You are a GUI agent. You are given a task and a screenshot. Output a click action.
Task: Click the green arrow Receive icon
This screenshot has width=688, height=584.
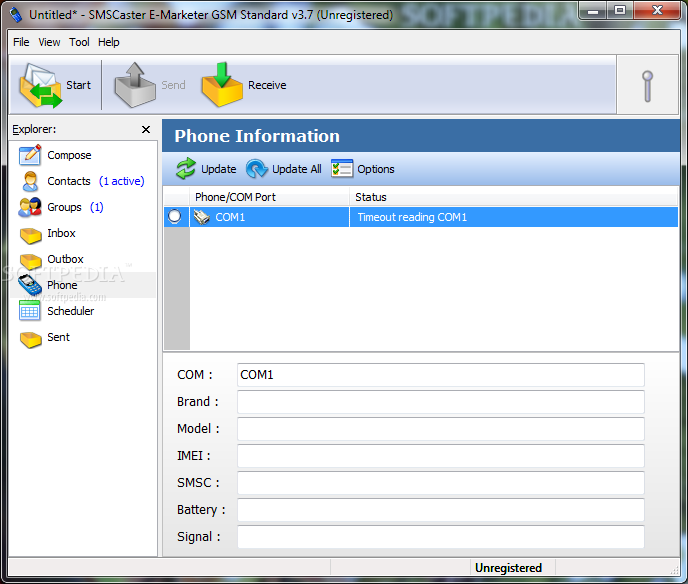[222, 84]
